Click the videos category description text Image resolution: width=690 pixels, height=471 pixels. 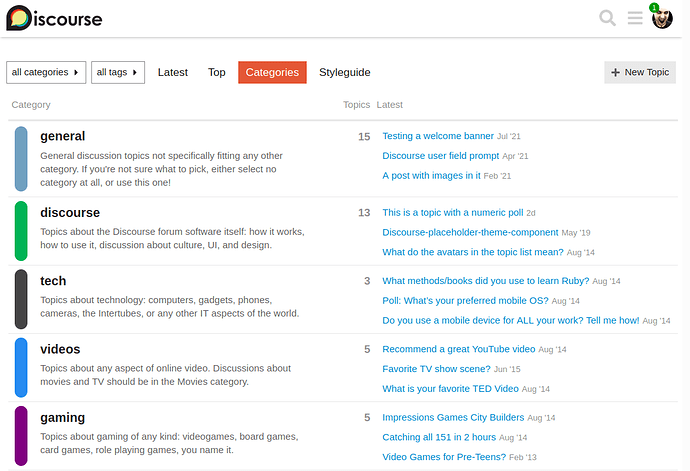point(165,375)
